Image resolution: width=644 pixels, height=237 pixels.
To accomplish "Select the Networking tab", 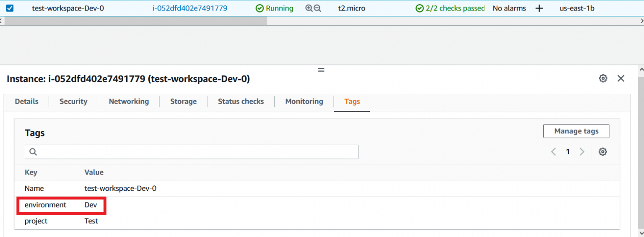I will tap(129, 102).
